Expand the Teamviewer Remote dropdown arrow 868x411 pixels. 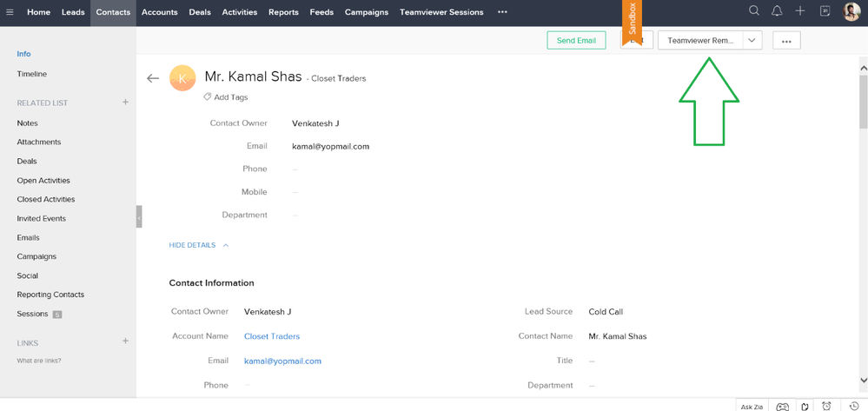[752, 41]
